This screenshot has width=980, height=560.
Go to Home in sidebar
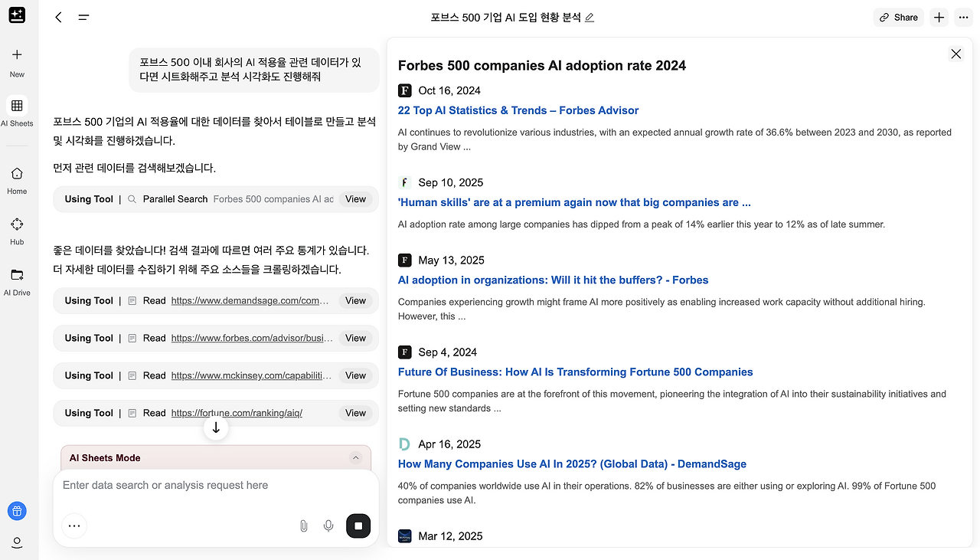coord(17,174)
